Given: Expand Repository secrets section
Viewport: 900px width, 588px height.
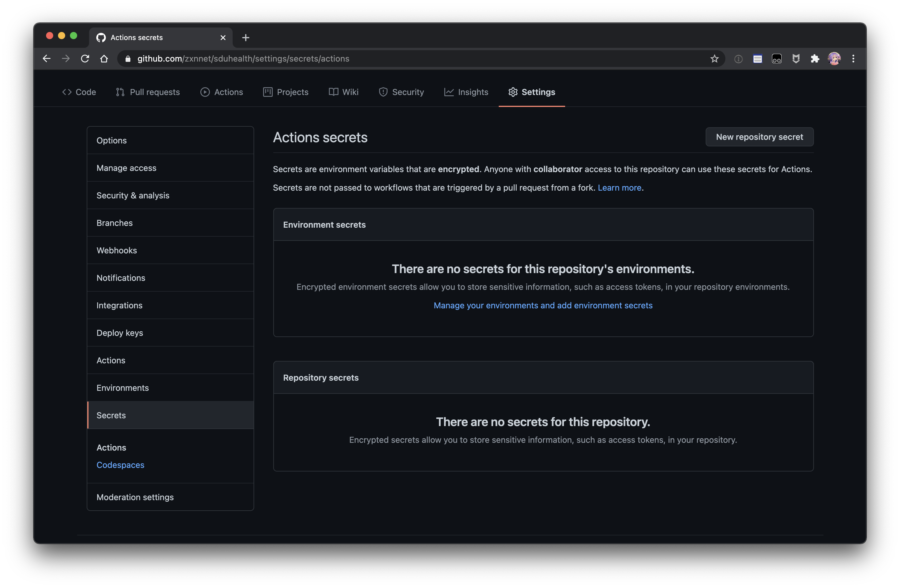Looking at the screenshot, I should click(320, 377).
